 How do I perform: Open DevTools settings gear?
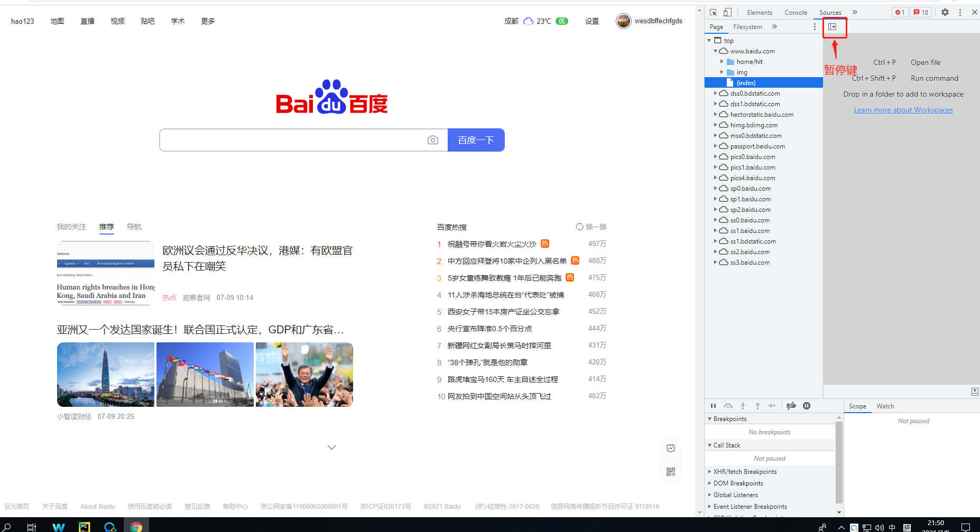pyautogui.click(x=945, y=12)
